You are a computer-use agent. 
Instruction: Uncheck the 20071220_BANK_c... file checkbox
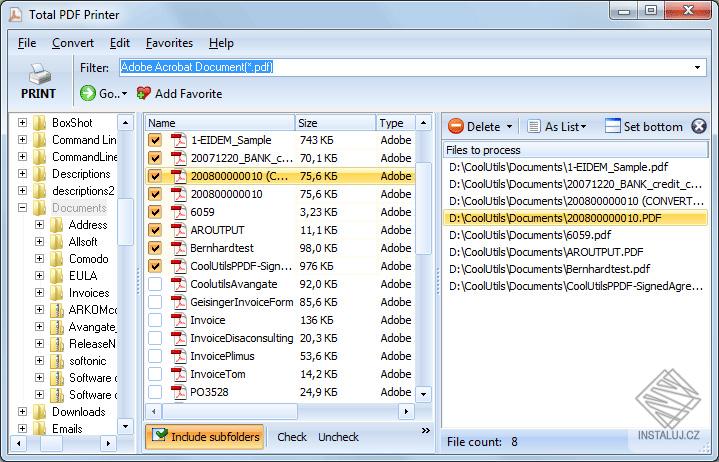pyautogui.click(x=155, y=158)
